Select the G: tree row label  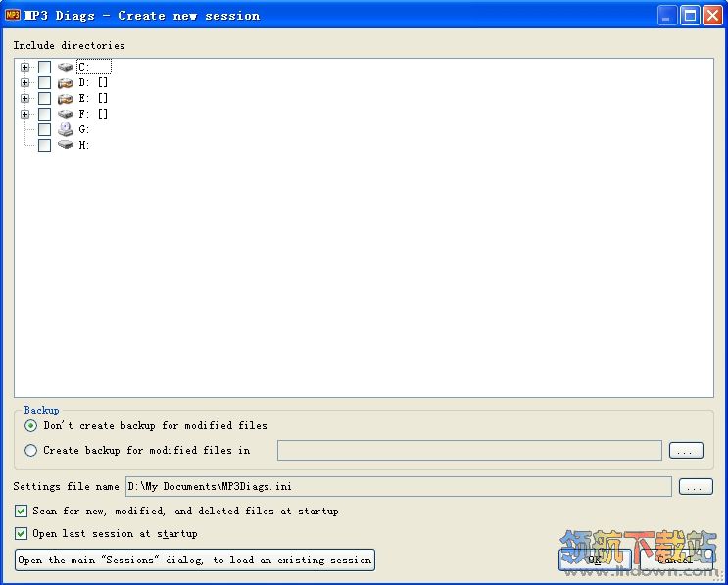(x=84, y=129)
